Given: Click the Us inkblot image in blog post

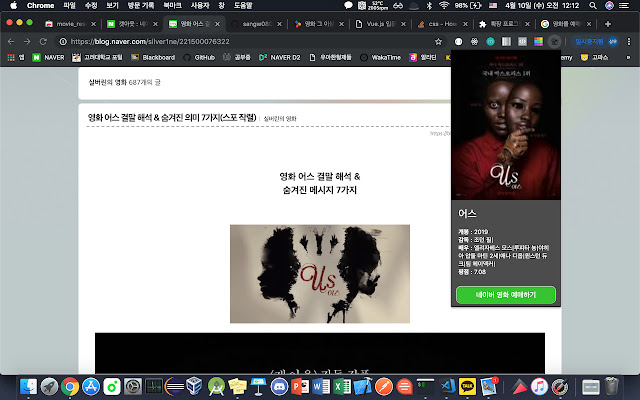Looking at the screenshot, I should (320, 274).
